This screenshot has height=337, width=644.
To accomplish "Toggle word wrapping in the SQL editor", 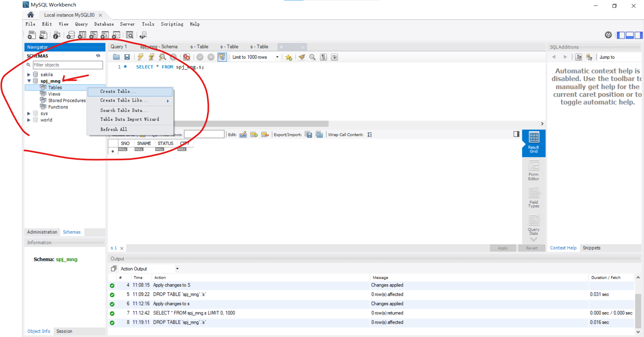I will 334,57.
